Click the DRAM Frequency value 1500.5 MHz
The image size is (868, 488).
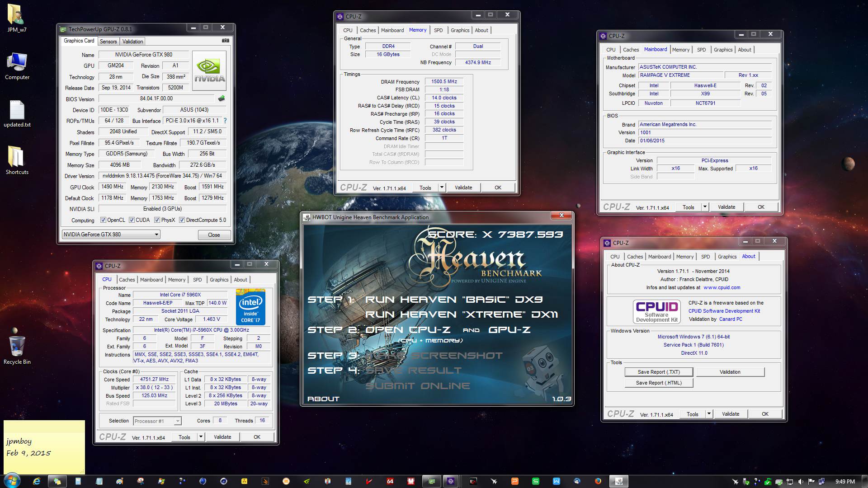click(444, 82)
